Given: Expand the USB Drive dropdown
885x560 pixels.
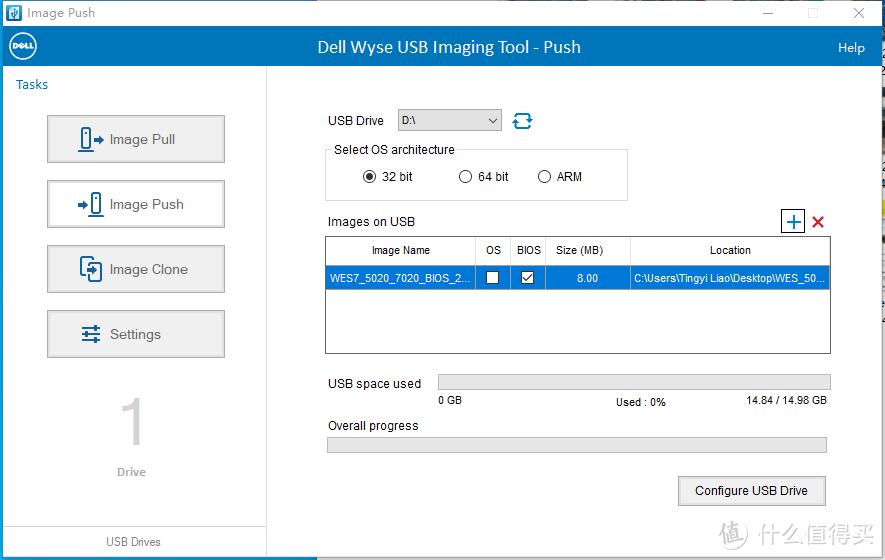Looking at the screenshot, I should coord(492,121).
